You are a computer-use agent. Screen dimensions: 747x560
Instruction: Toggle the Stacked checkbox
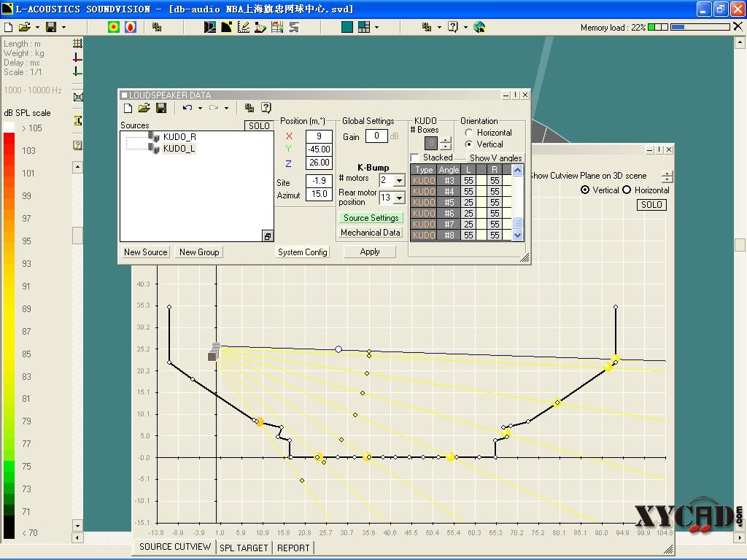414,157
